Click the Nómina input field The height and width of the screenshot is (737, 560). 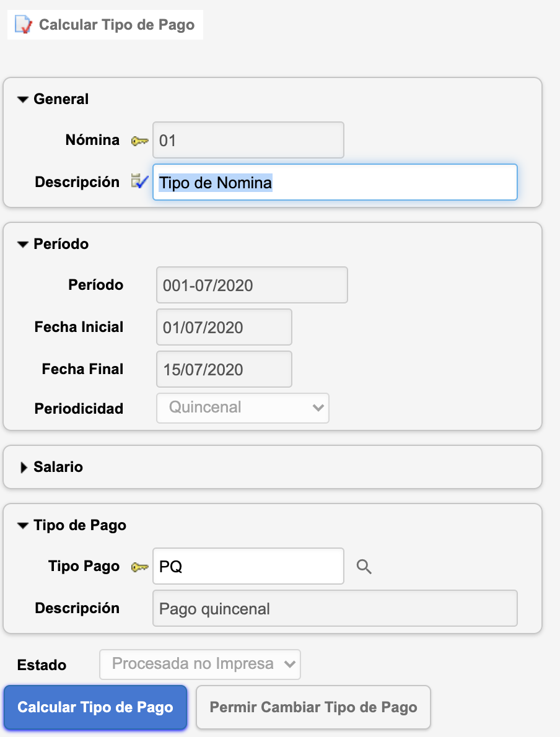click(x=248, y=141)
